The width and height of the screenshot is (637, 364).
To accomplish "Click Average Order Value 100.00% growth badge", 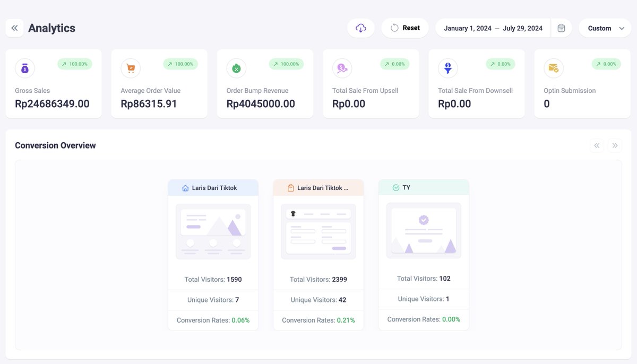I will click(180, 64).
